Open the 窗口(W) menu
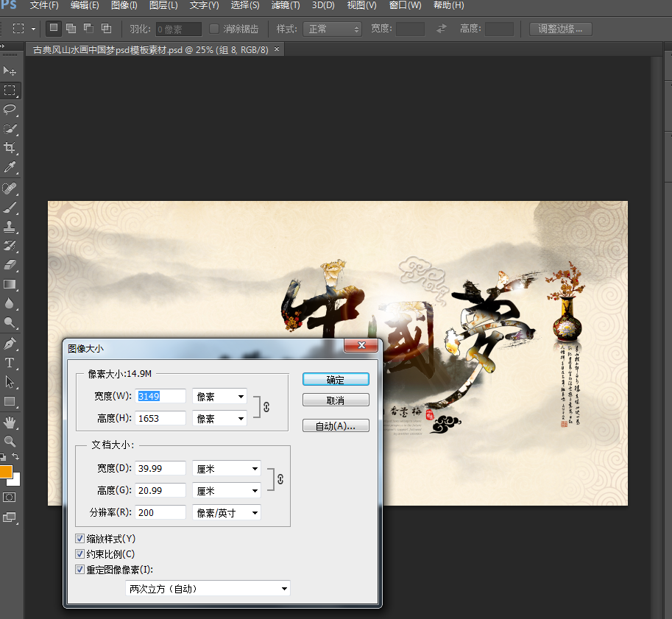The height and width of the screenshot is (619, 672). pyautogui.click(x=405, y=5)
